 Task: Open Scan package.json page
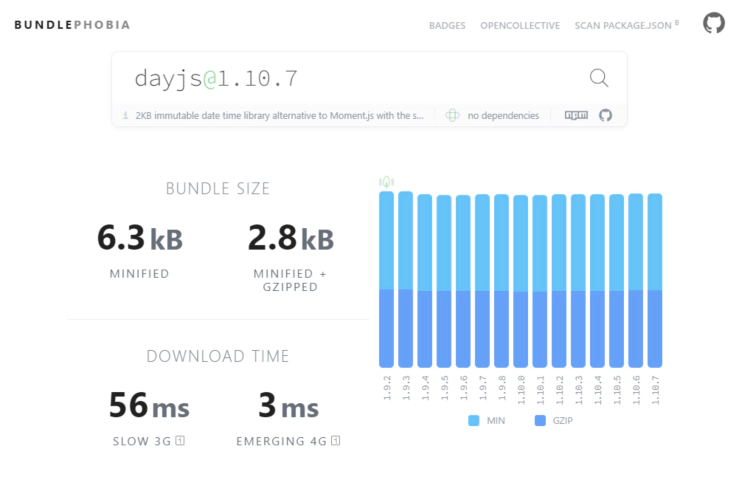click(626, 25)
